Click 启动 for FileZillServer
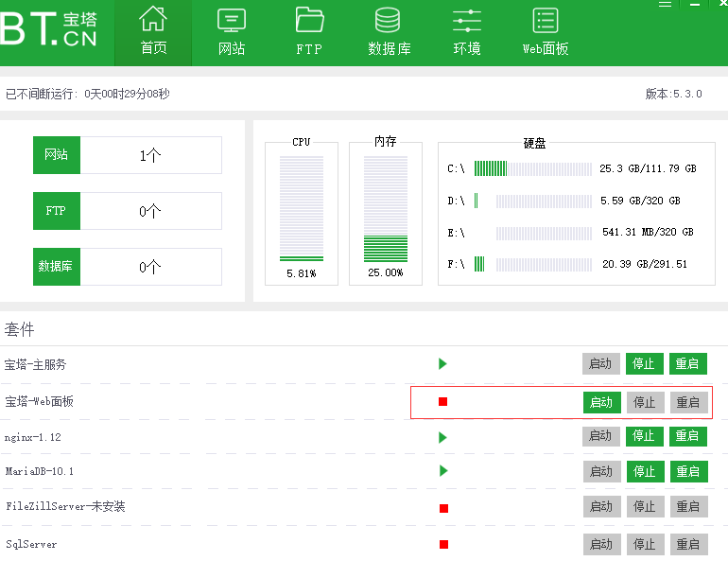The height and width of the screenshot is (561, 728). (601, 507)
